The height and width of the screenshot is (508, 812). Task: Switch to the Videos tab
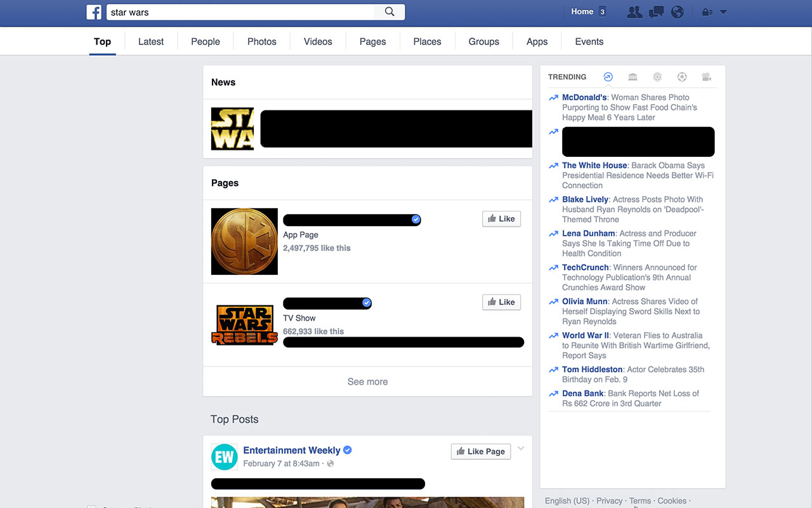coord(318,41)
